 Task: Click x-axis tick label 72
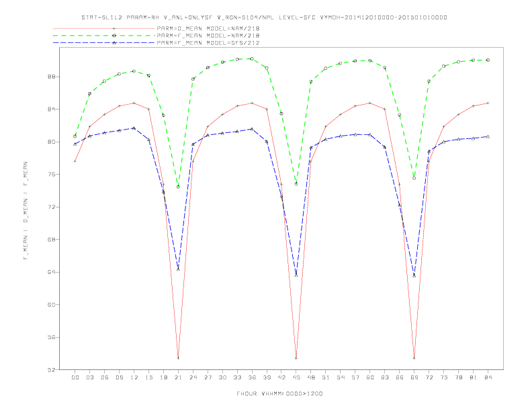429,377
